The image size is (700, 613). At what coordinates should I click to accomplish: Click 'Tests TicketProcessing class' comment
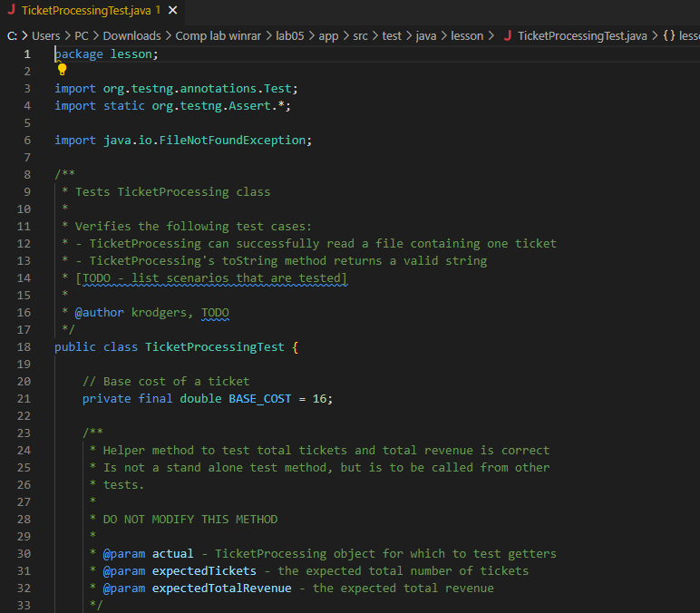coord(173,192)
